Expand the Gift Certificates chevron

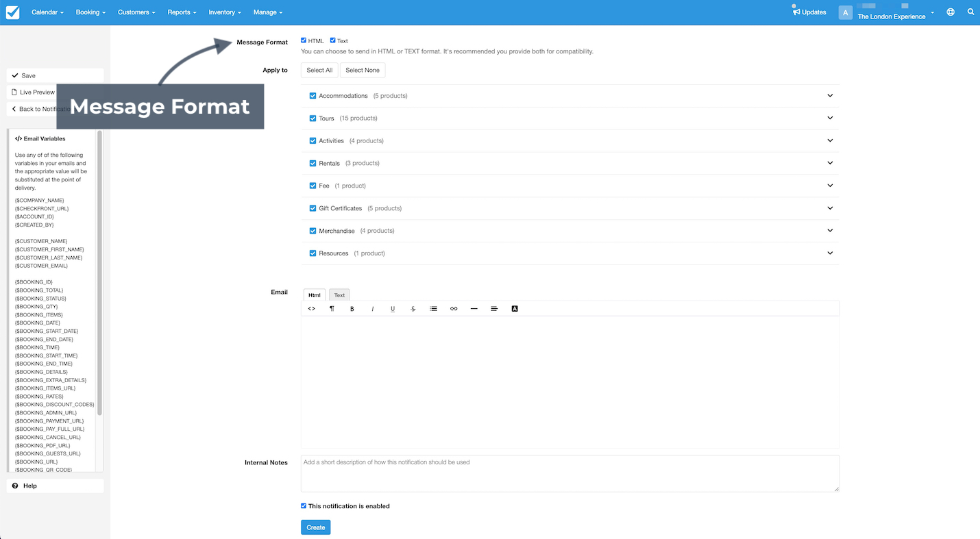click(x=830, y=208)
